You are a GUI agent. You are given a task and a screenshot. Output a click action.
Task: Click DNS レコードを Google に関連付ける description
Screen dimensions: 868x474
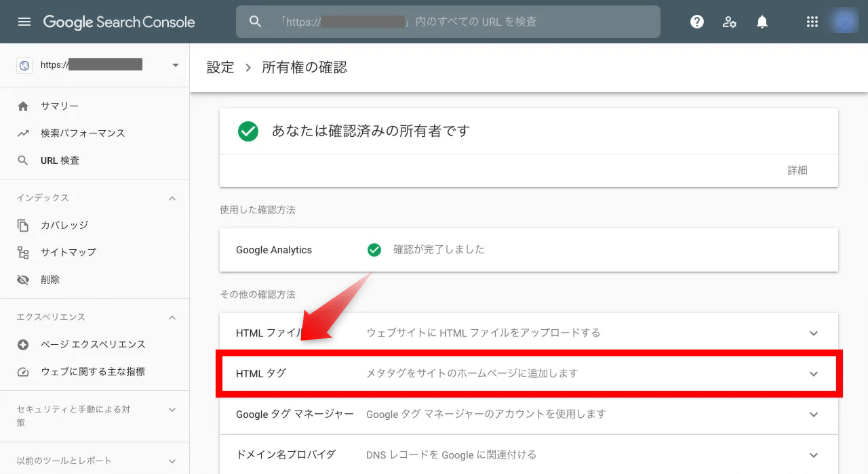(451, 455)
